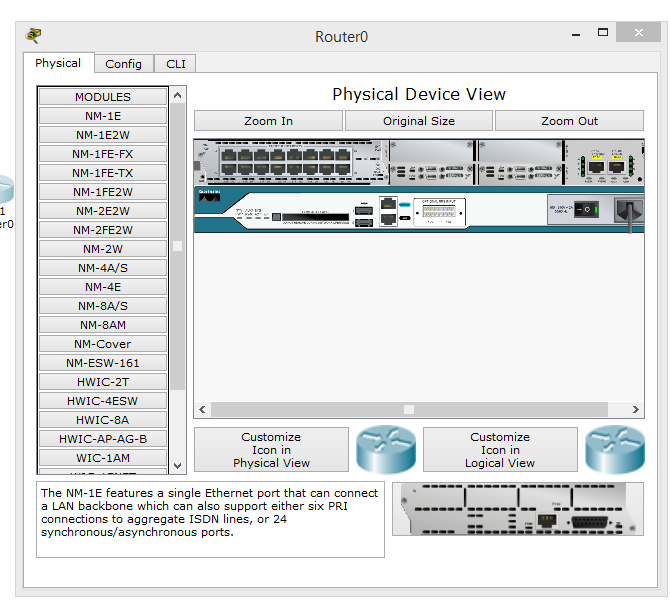
Task: Reset view with Original Size button
Action: click(x=419, y=121)
